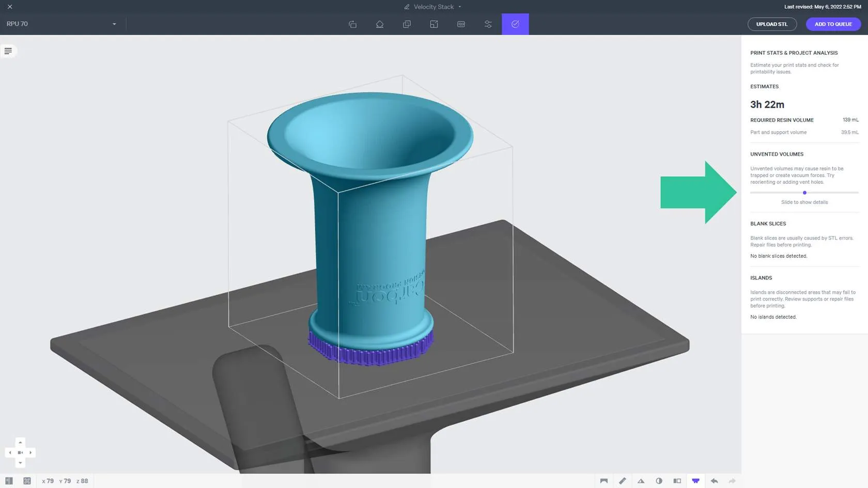Open the parts list hamburger icon

coord(8,51)
